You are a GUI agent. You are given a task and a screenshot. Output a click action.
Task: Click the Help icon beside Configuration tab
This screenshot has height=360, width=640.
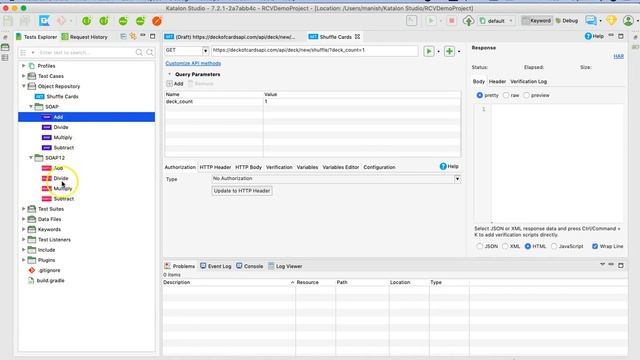click(x=443, y=166)
